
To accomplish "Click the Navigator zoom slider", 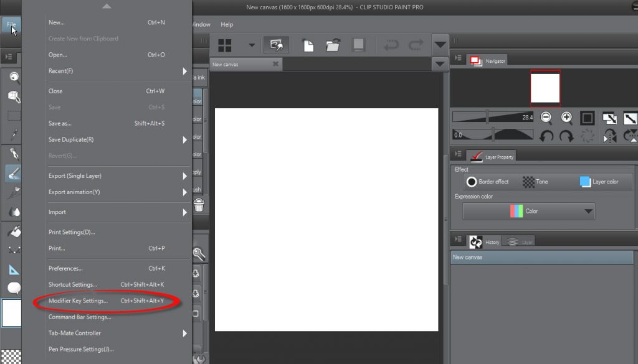I will pyautogui.click(x=492, y=118).
